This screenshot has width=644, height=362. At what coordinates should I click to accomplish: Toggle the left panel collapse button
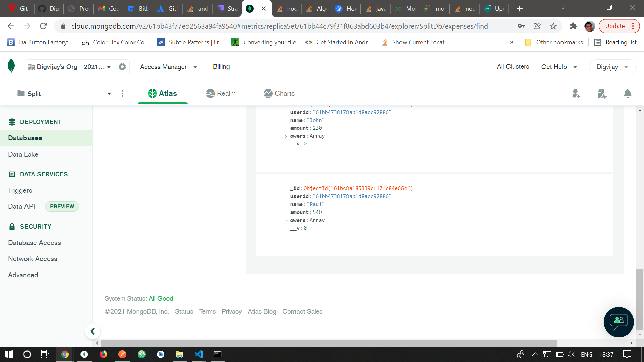click(93, 331)
